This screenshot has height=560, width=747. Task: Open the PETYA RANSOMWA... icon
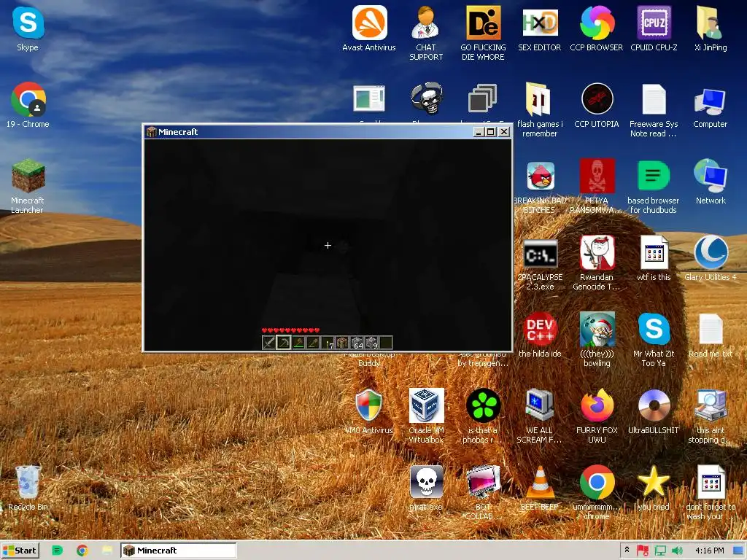click(597, 186)
